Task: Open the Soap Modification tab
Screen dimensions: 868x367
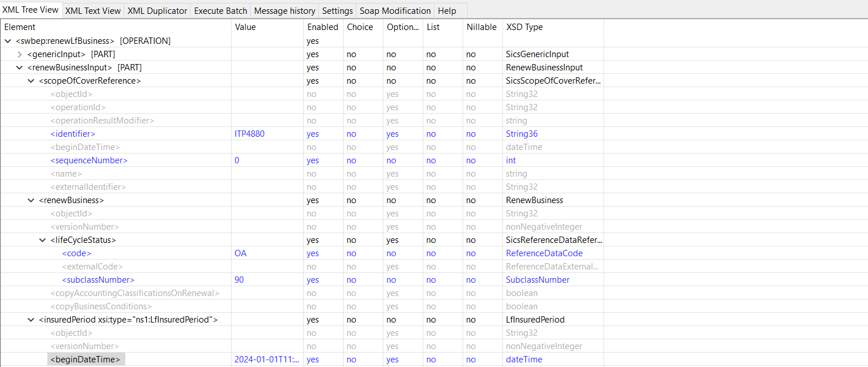Action: point(395,10)
